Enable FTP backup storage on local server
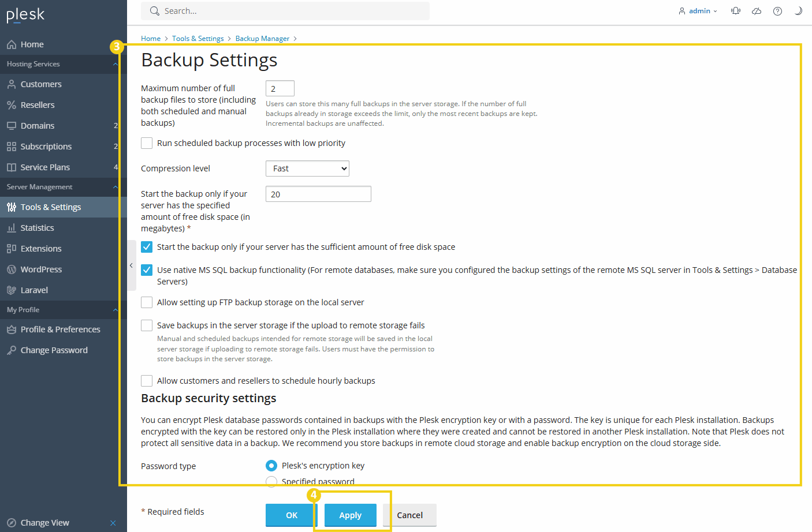812x532 pixels. [147, 302]
